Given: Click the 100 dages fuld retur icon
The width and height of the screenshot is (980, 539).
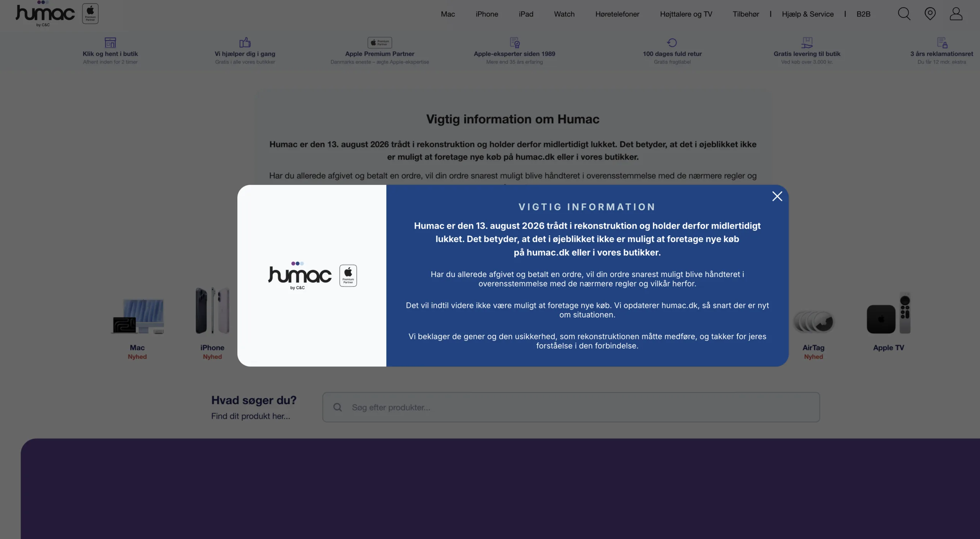Looking at the screenshot, I should pyautogui.click(x=672, y=42).
